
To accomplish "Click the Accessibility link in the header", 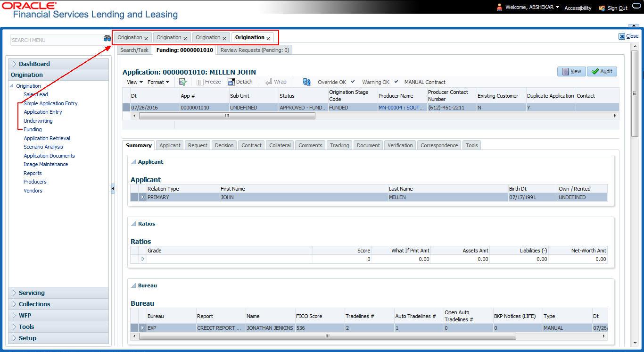I will click(x=578, y=8).
